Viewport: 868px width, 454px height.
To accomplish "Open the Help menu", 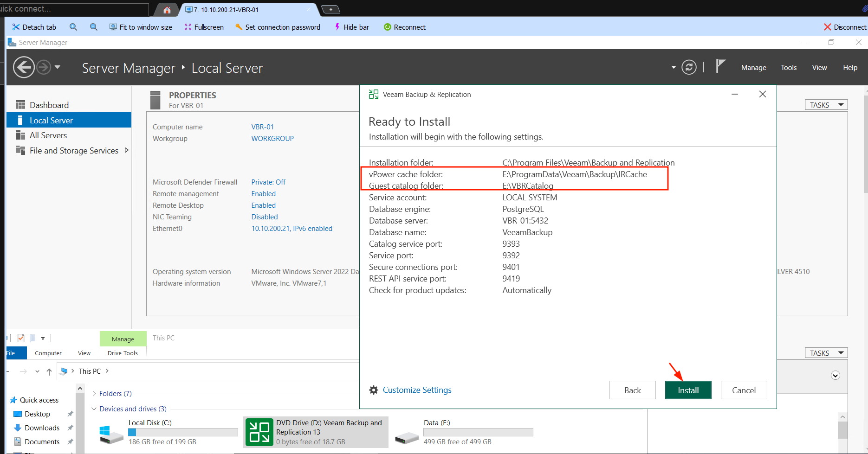I will coord(850,68).
